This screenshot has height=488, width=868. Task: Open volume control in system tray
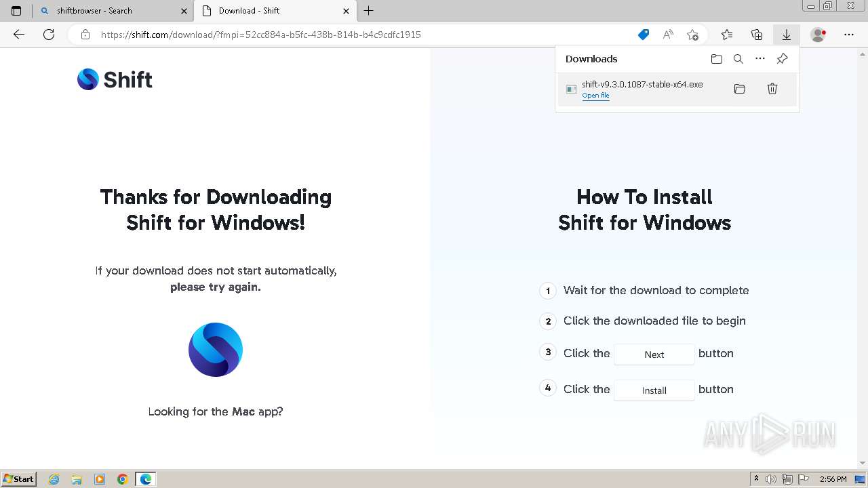tap(772, 479)
